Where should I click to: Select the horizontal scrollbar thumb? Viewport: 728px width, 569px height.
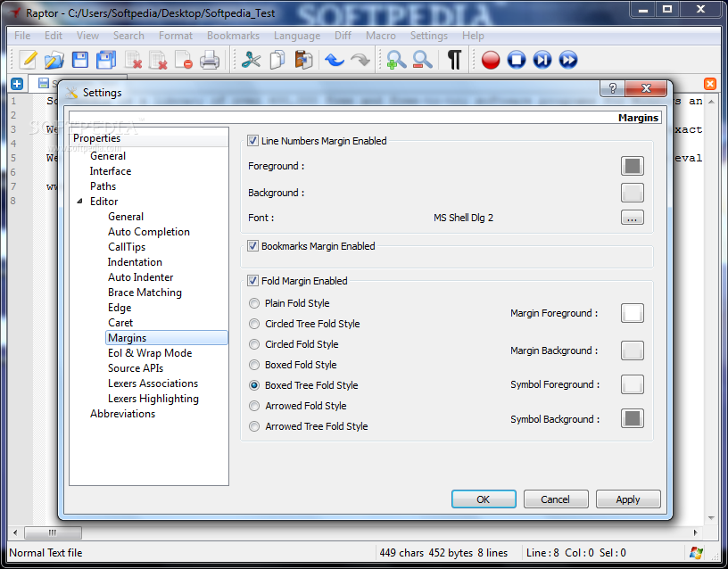point(53,532)
